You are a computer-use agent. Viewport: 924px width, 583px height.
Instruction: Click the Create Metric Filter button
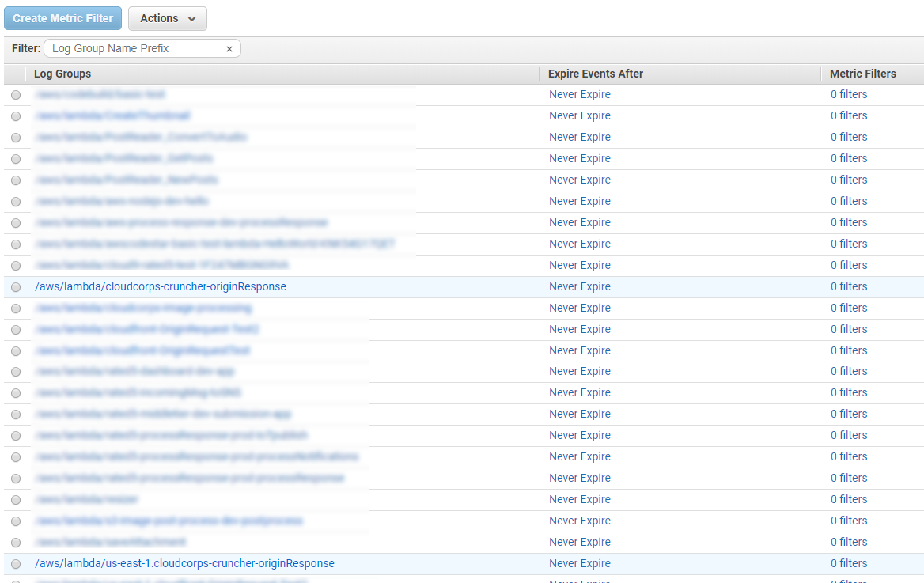(x=63, y=18)
